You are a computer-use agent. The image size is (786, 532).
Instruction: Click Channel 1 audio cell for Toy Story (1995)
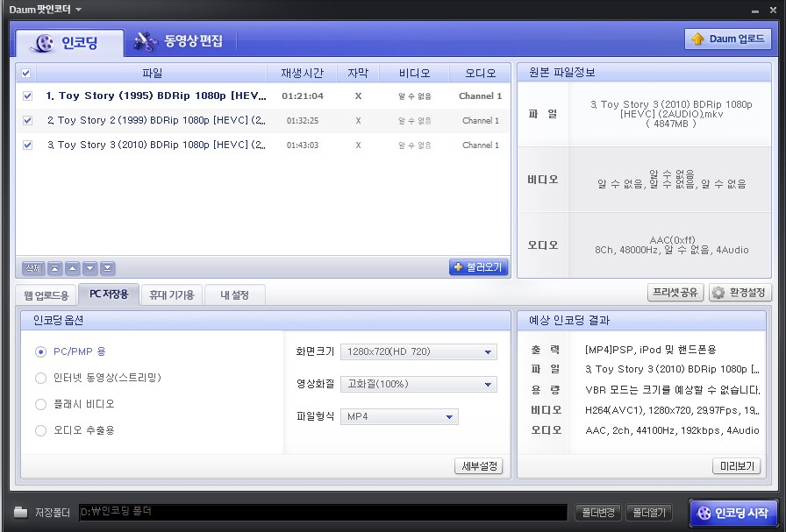point(480,96)
